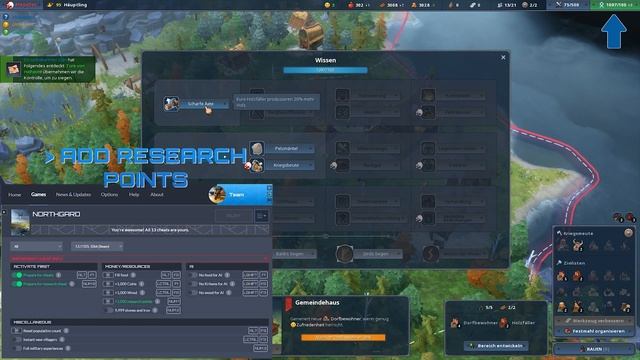This screenshot has width=640, height=360.
Task: Toggle the 9,999 stones and iron cheat
Action: [x=108, y=310]
